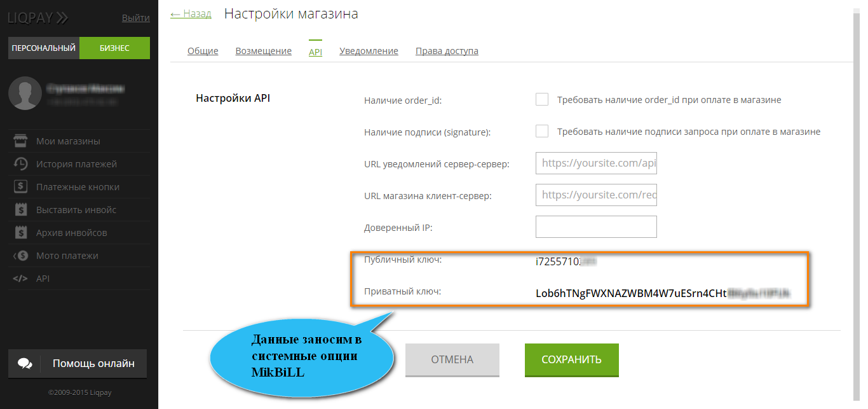Image resolution: width=868 pixels, height=409 pixels.
Task: Click the Доверенный IP input field
Action: (596, 227)
